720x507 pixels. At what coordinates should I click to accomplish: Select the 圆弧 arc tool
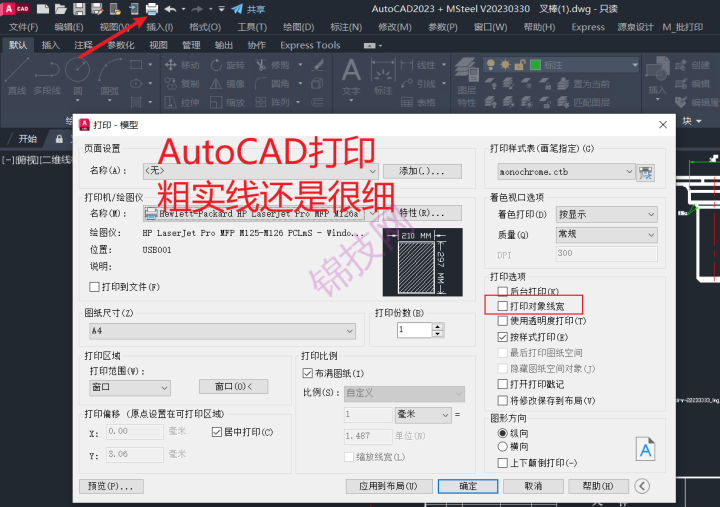point(110,76)
